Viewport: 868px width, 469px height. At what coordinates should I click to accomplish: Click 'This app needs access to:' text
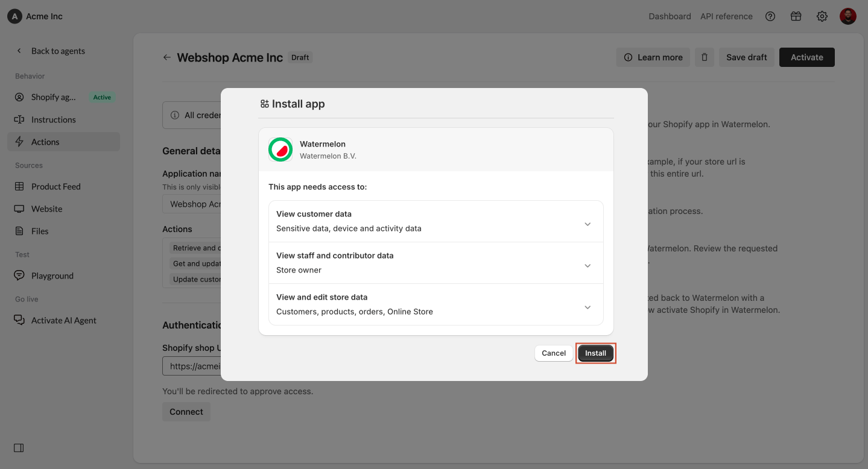pyautogui.click(x=318, y=187)
